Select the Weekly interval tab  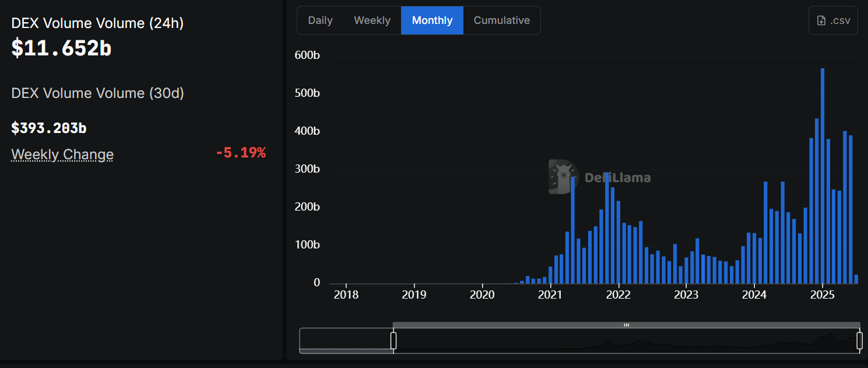point(372,20)
